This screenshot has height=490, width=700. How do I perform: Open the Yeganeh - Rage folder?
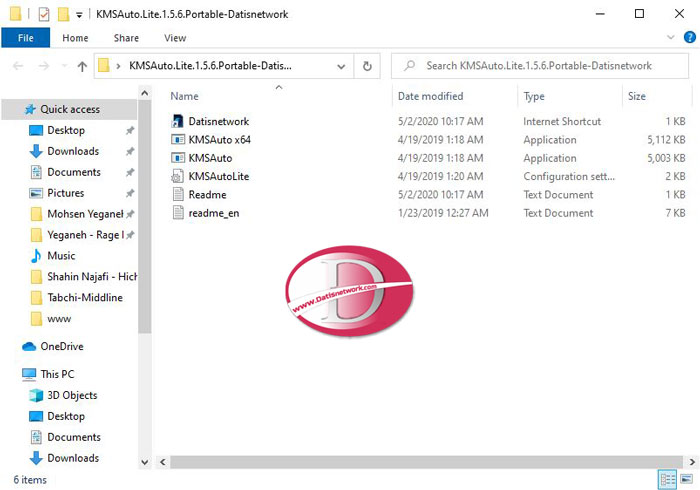coord(85,235)
